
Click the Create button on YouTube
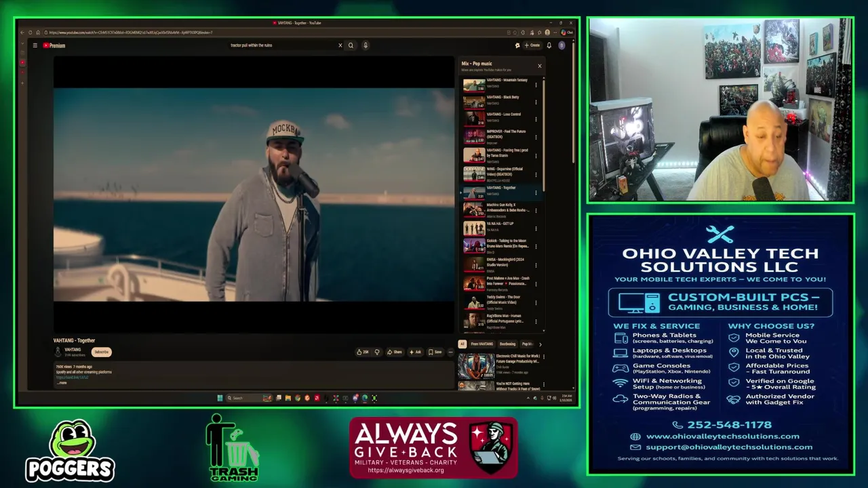(532, 45)
